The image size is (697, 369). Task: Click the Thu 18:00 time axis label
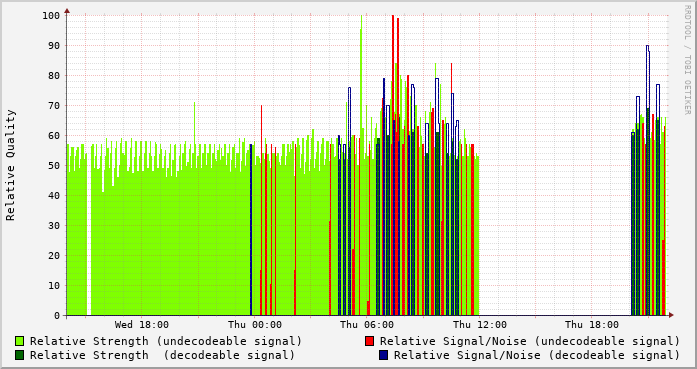(x=592, y=325)
